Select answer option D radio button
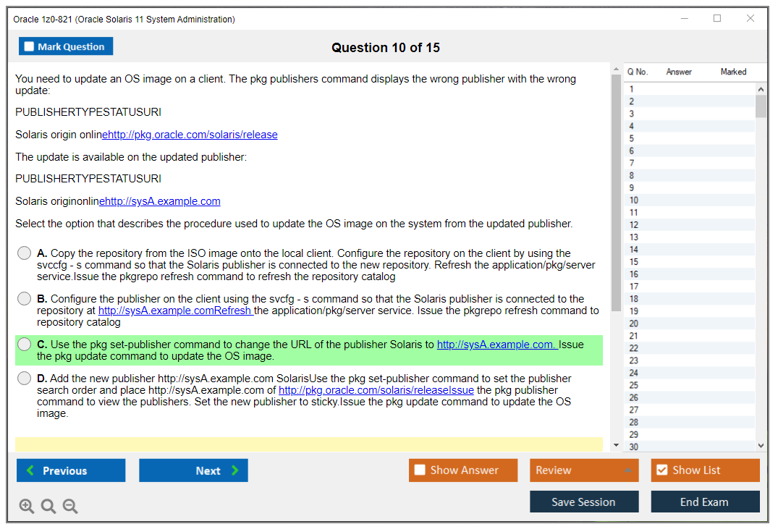 [x=25, y=379]
